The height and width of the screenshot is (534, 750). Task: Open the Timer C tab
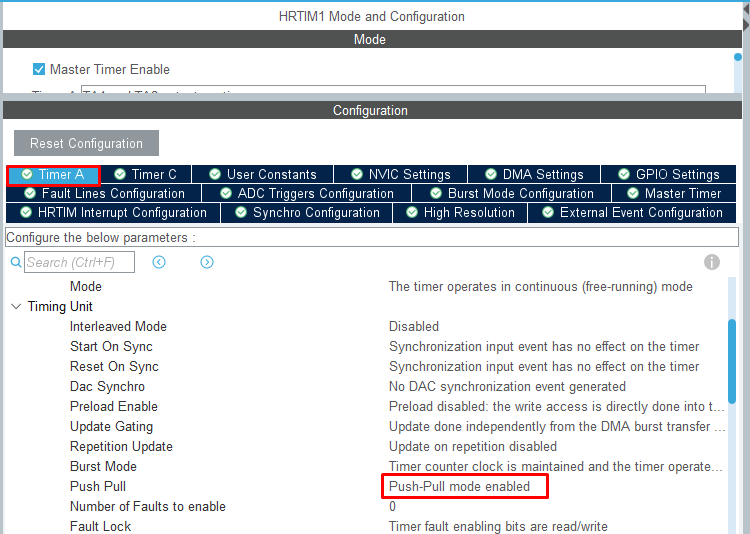click(x=146, y=175)
